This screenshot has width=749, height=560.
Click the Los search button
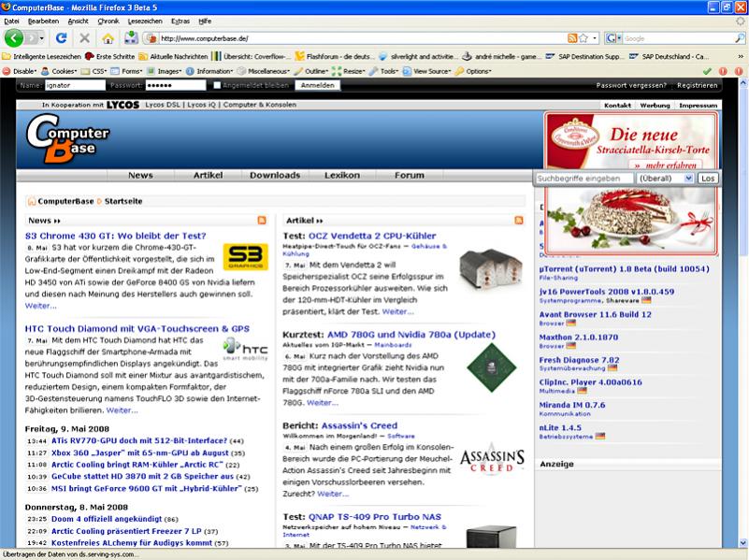708,178
